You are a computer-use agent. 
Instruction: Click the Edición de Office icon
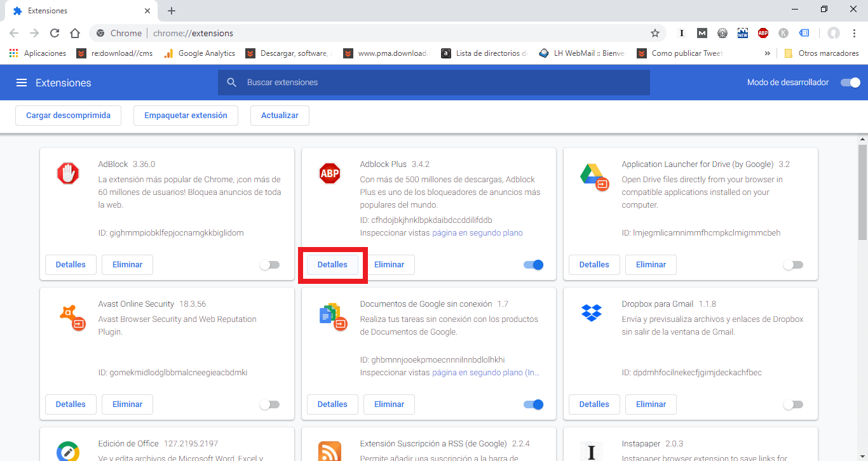tap(67, 451)
